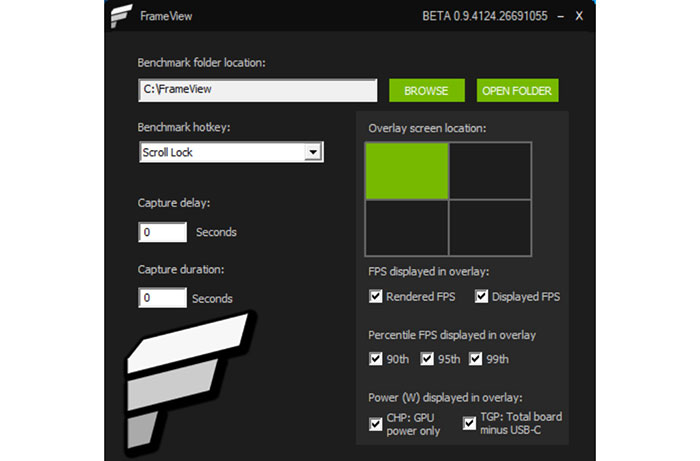Viewport: 700px width, 461px height.
Task: Click 'Power (W) displayed in overlay:' label
Action: 445,398
